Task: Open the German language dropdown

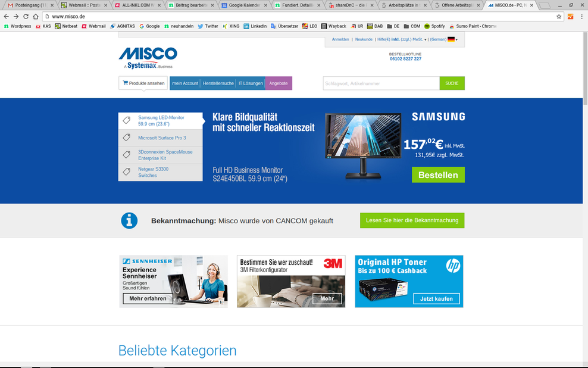Action: (x=444, y=39)
